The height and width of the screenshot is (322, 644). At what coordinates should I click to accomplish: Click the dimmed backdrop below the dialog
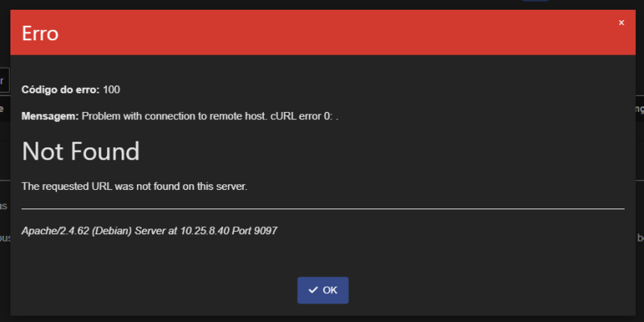[323, 319]
